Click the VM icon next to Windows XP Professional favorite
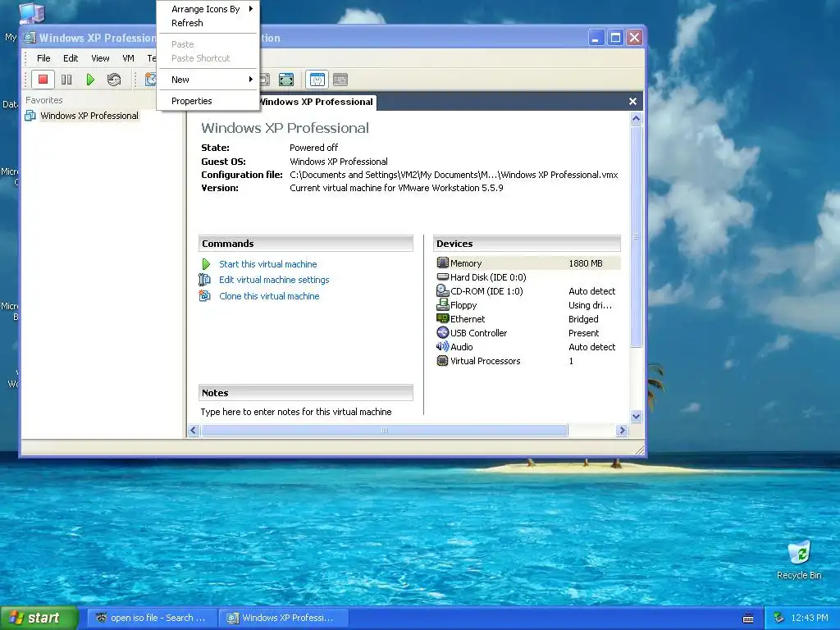The width and height of the screenshot is (840, 630). [30, 116]
